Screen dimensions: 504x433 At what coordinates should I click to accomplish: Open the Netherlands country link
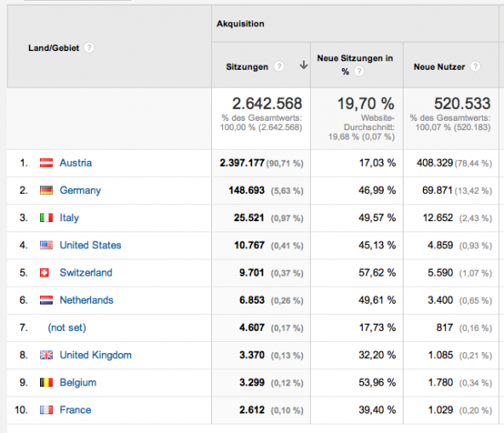click(x=87, y=300)
